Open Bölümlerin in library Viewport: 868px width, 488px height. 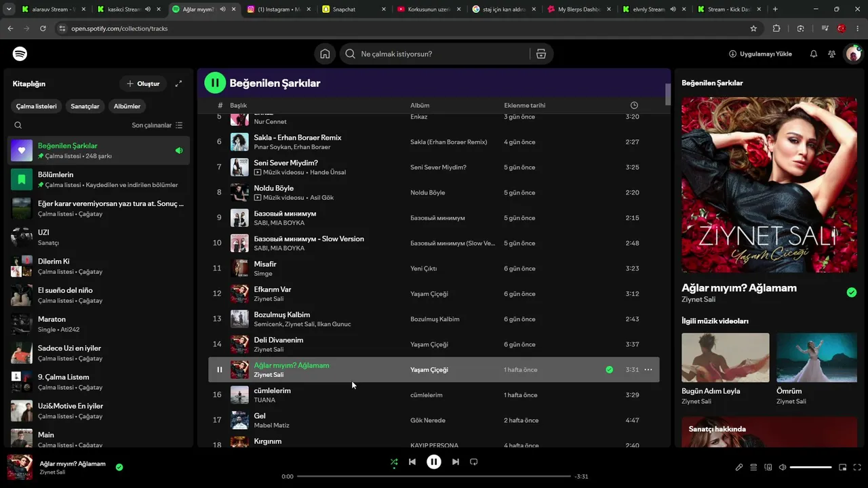coord(99,180)
